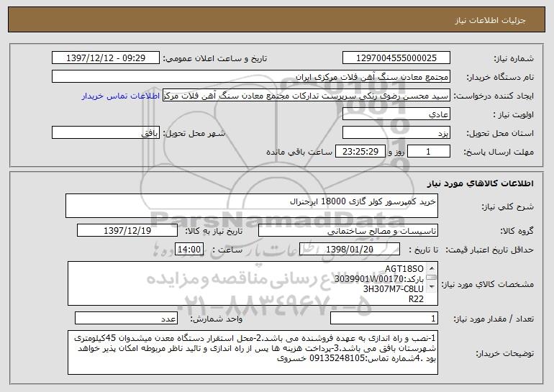Click the label واحد شمارش
The width and height of the screenshot is (554, 392).
[x=217, y=319]
